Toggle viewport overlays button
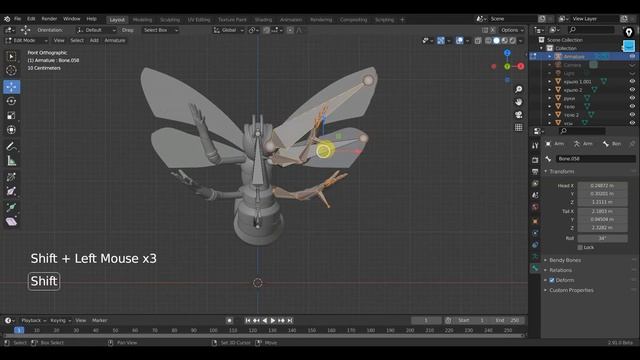 pos(460,40)
